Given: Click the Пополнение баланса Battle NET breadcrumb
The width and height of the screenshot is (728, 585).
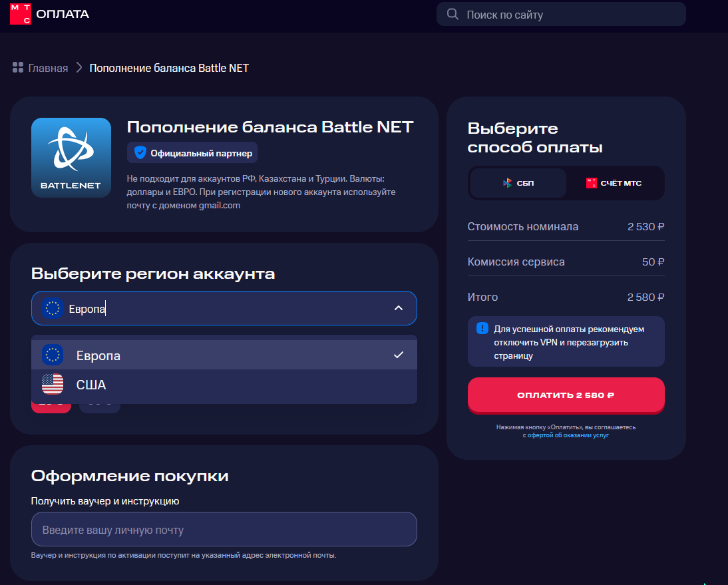Looking at the screenshot, I should pyautogui.click(x=169, y=68).
